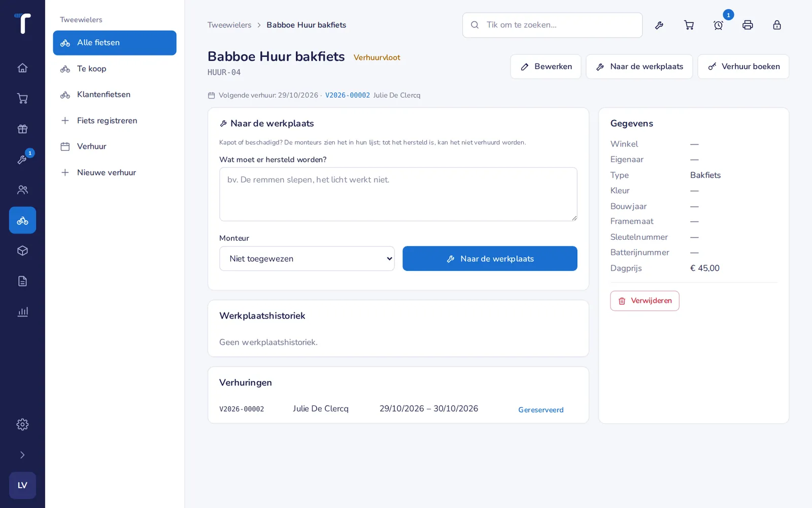This screenshot has width=812, height=508.
Task: Click the Gereserveerd status label
Action: 541,410
